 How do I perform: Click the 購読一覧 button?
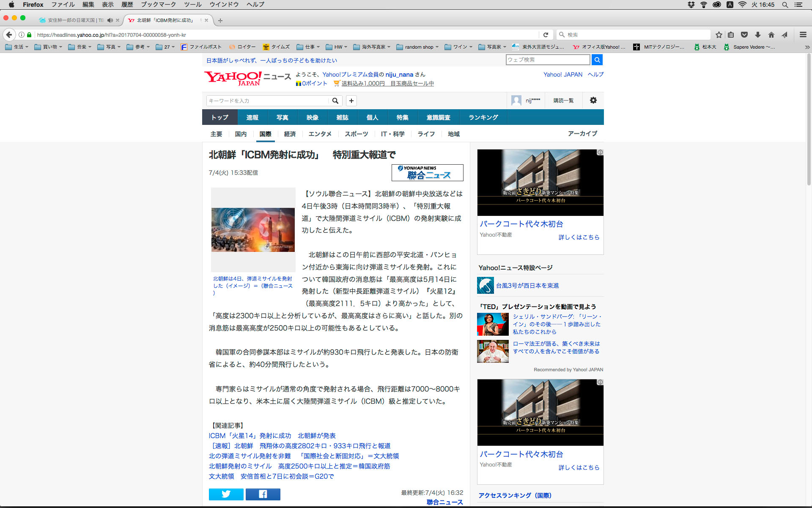click(563, 100)
